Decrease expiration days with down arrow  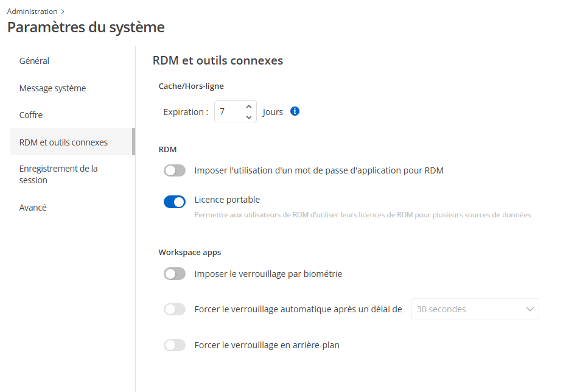[x=248, y=117]
